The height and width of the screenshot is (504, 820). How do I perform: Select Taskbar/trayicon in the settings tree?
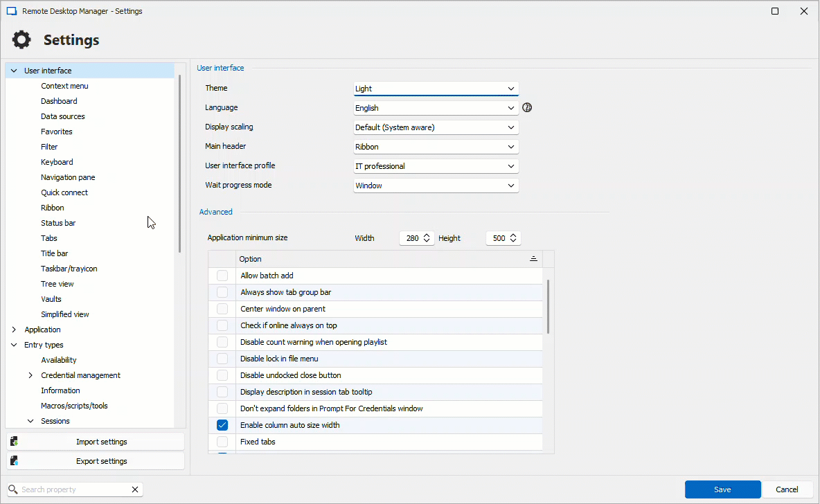[x=69, y=269]
